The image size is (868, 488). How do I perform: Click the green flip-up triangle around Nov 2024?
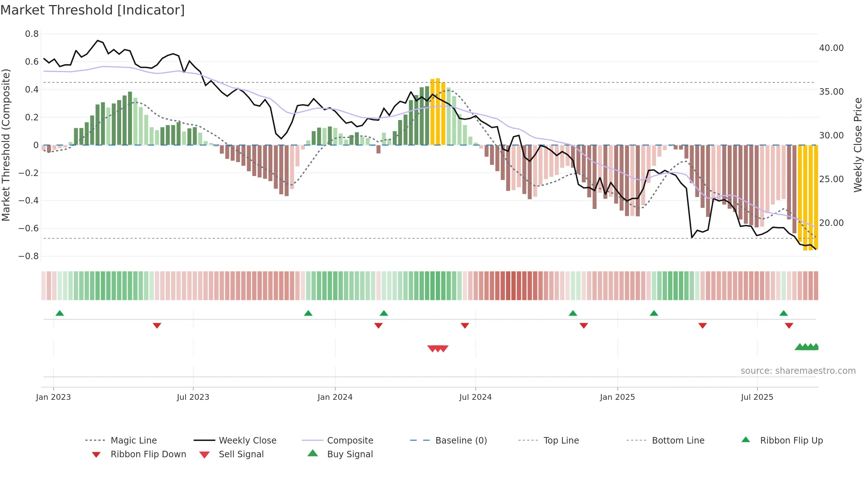(573, 313)
